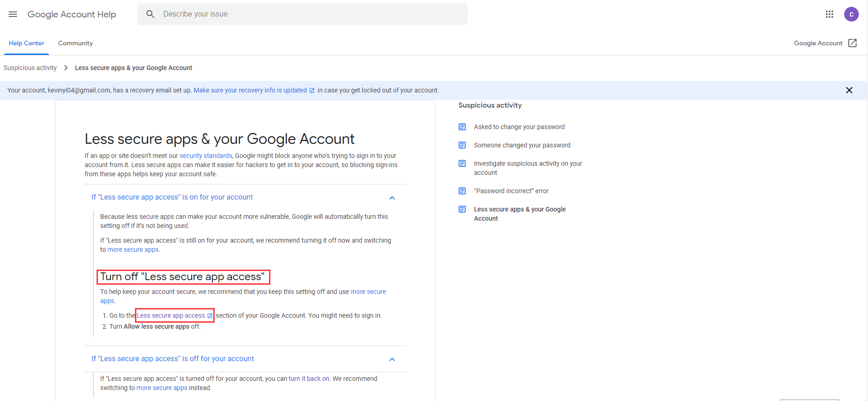Click the Suspicious activity sidebar heading
Screen dimensions: 868x401
pyautogui.click(x=490, y=105)
